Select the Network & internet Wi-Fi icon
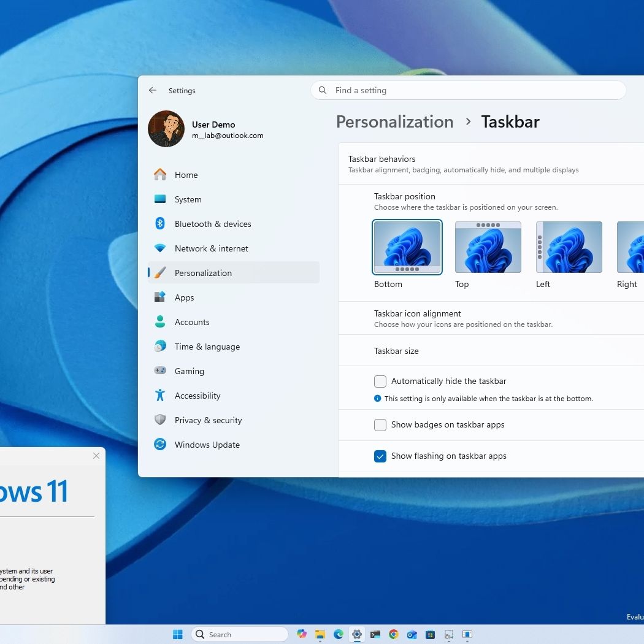 pyautogui.click(x=160, y=248)
